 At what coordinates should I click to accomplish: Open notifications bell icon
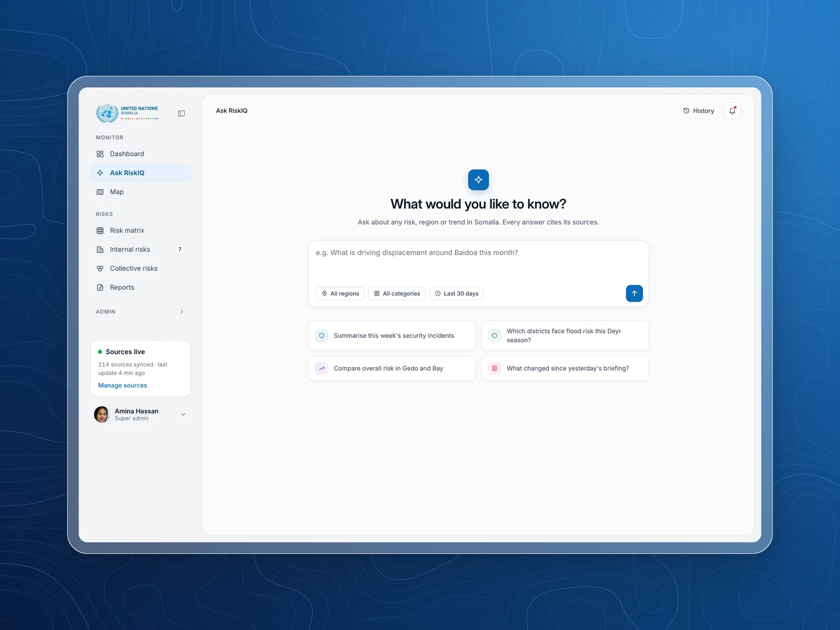[x=732, y=111]
